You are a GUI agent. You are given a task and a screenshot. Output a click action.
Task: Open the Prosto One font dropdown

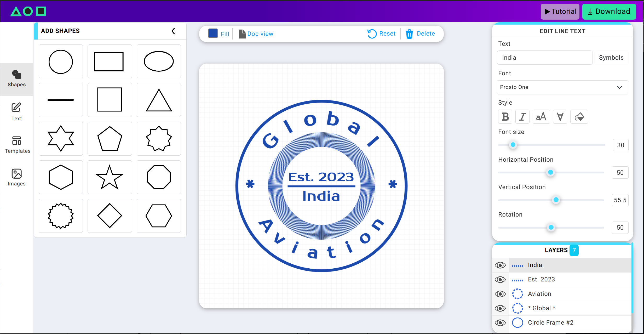coord(562,87)
